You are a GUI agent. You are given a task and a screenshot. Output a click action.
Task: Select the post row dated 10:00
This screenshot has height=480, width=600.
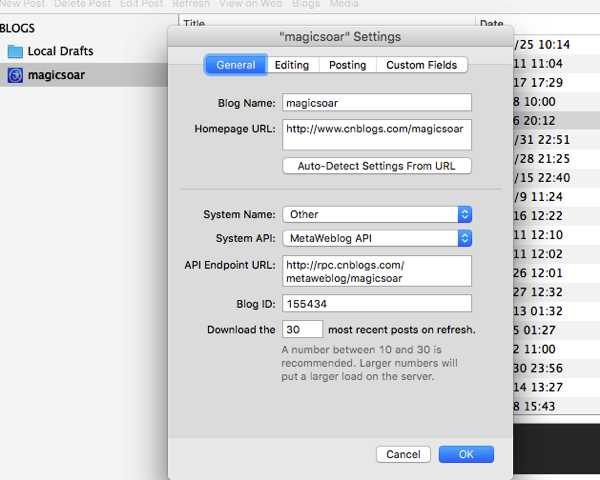[556, 102]
